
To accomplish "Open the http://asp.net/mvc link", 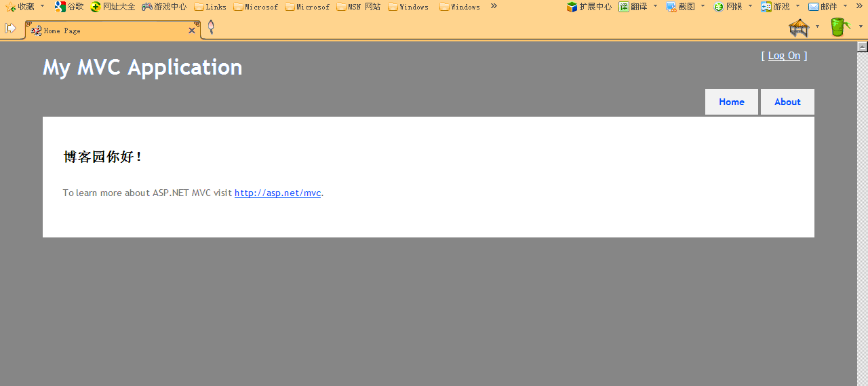I will click(277, 193).
